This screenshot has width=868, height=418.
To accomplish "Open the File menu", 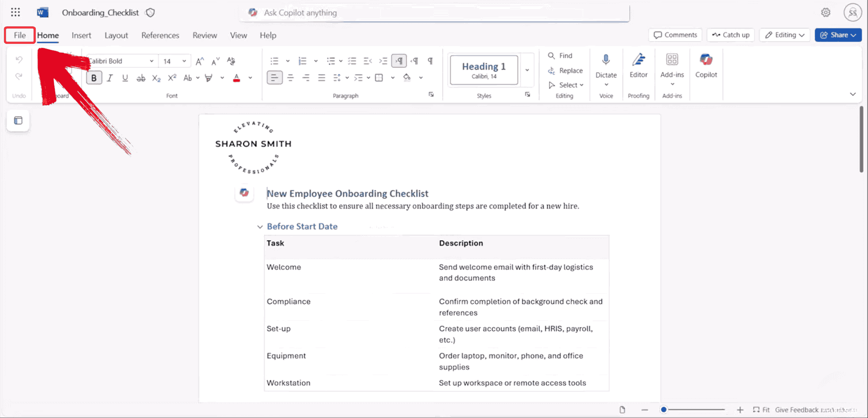I will 20,35.
